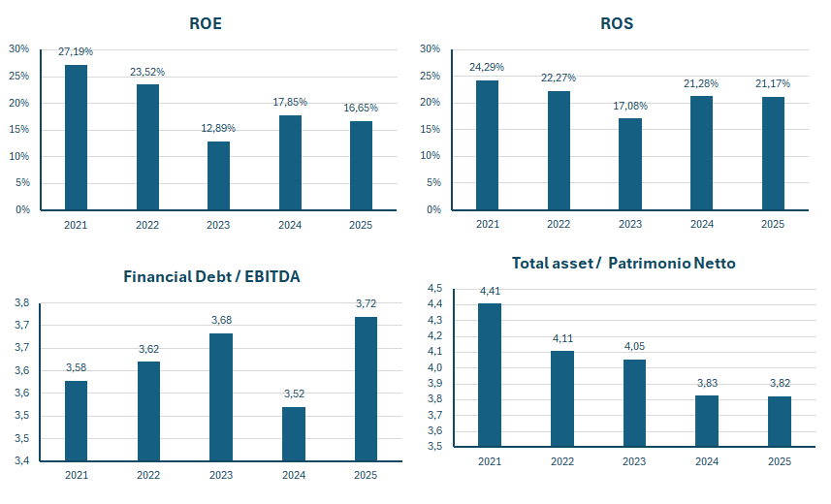Image resolution: width=831 pixels, height=504 pixels.
Task: Select the ROE bar labeled 12,89%
Action: coord(218,176)
